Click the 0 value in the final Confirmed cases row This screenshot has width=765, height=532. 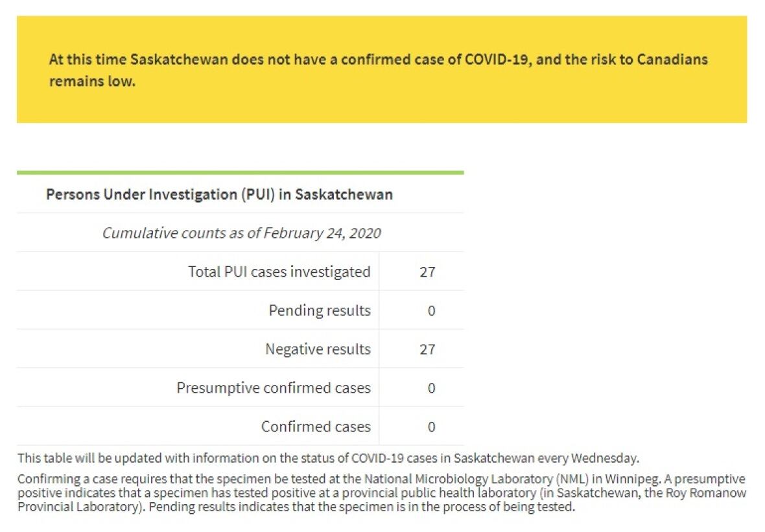point(431,426)
